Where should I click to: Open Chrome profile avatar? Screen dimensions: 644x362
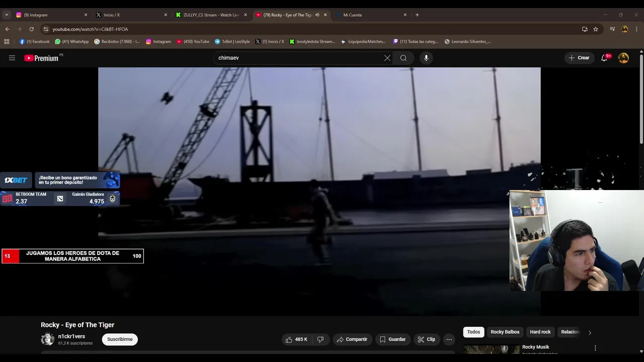pos(624,29)
